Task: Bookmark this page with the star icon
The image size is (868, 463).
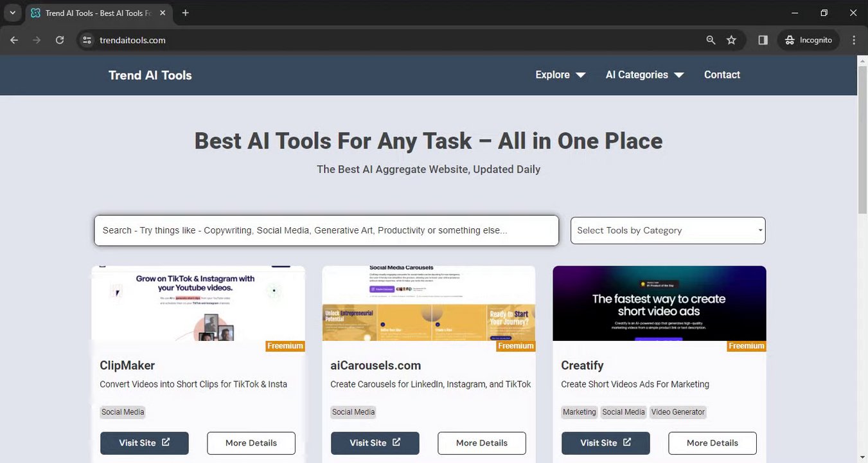Action: point(731,40)
